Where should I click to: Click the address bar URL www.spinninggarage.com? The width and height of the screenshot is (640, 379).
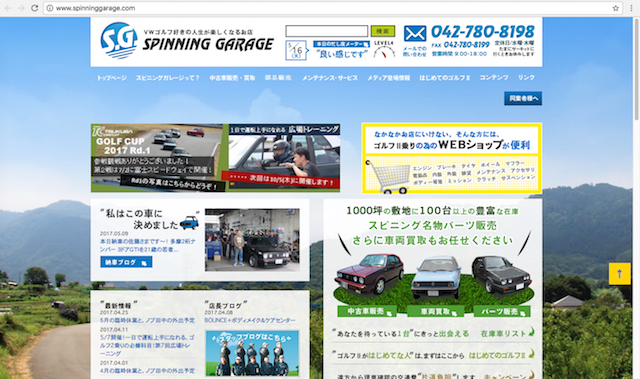click(x=96, y=8)
